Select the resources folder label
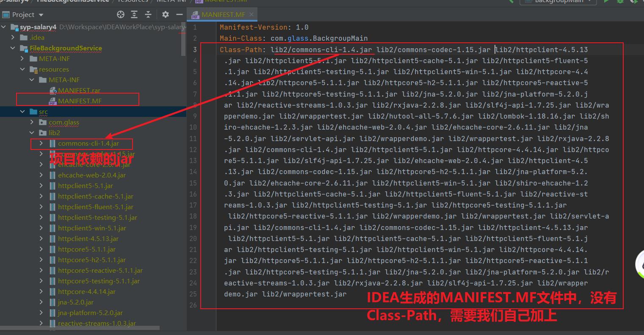 coord(54,69)
